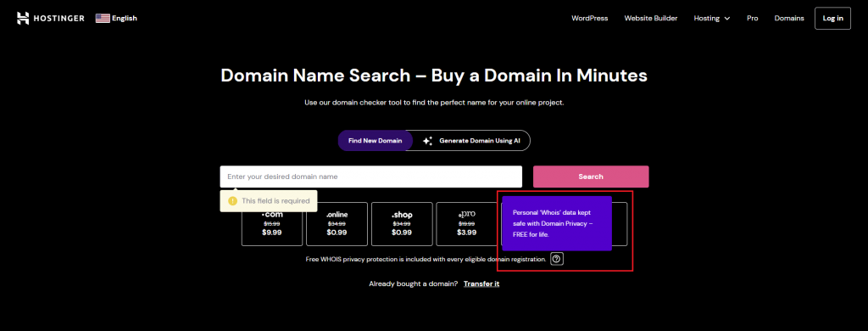868x331 pixels.
Task: Select the Find New Domain tab
Action: point(376,141)
